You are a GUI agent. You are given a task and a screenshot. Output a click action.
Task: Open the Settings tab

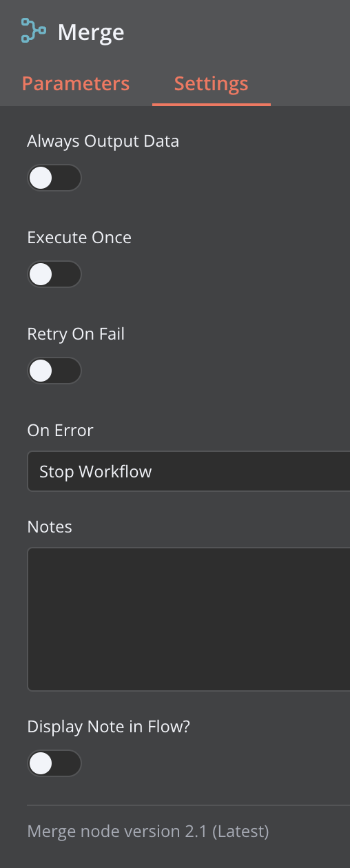point(211,84)
